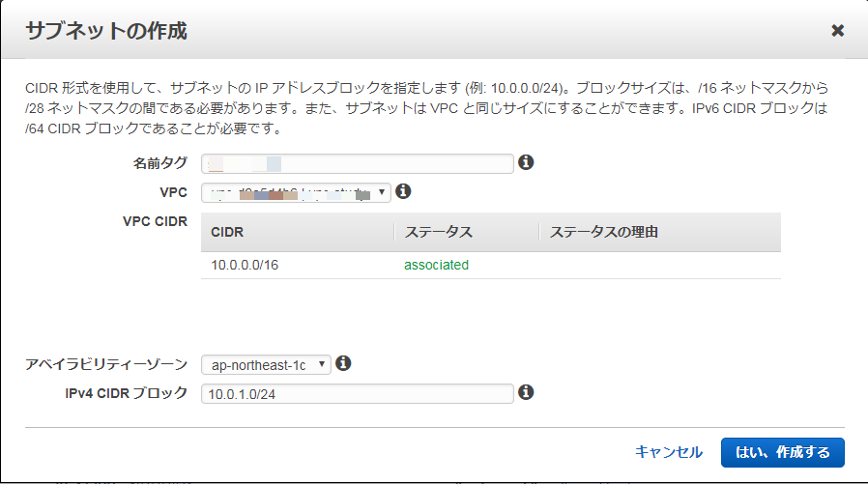868x484 pixels.
Task: Click the info icon next to VPC dropdown
Action: [404, 191]
